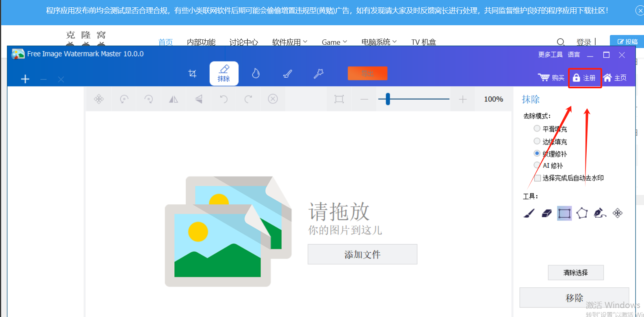This screenshot has width=644, height=317.
Task: Open 注册 registration dialog
Action: pos(584,78)
